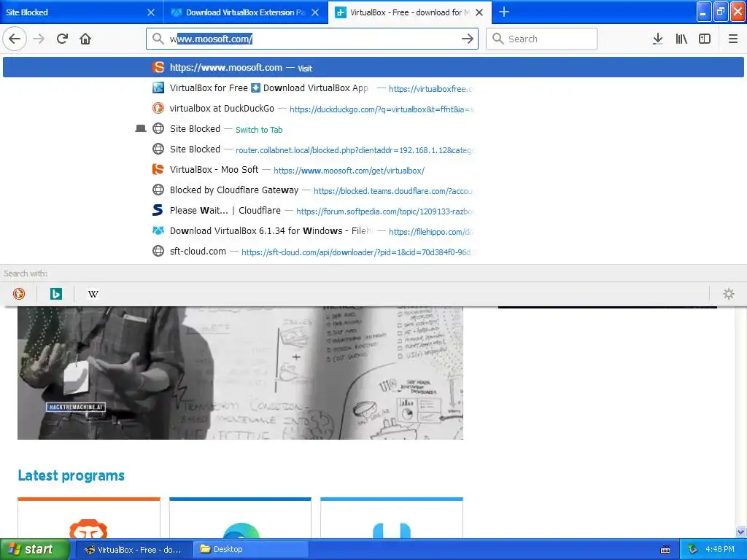Visit the https://www.moosoft.com suggestion

373,67
